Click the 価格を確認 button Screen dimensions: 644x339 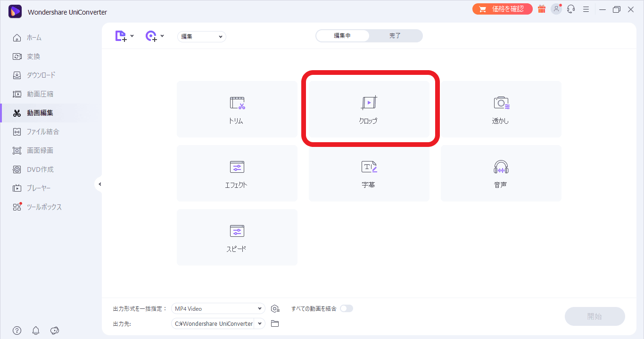tap(503, 9)
